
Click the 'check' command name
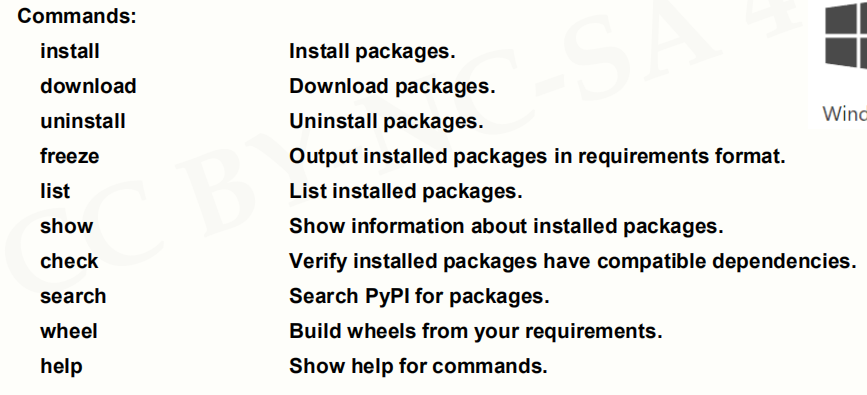point(69,261)
